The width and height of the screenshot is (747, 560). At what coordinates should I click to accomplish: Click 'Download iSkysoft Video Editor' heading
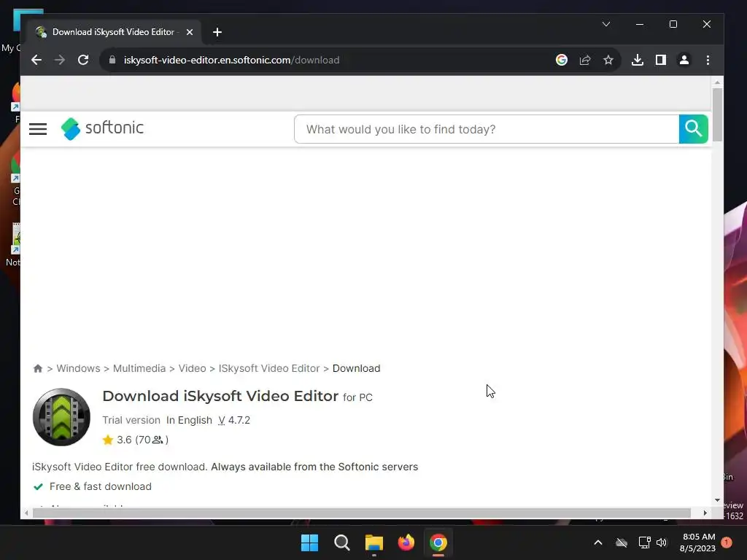220,396
